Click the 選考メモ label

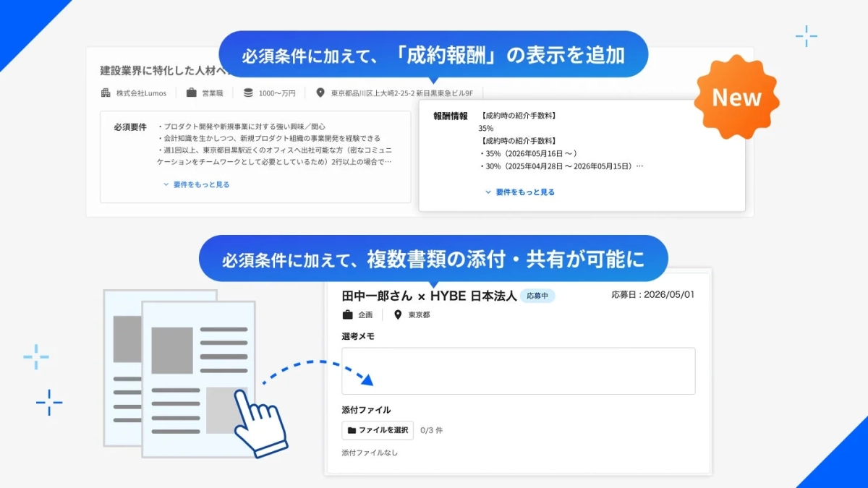click(x=358, y=336)
